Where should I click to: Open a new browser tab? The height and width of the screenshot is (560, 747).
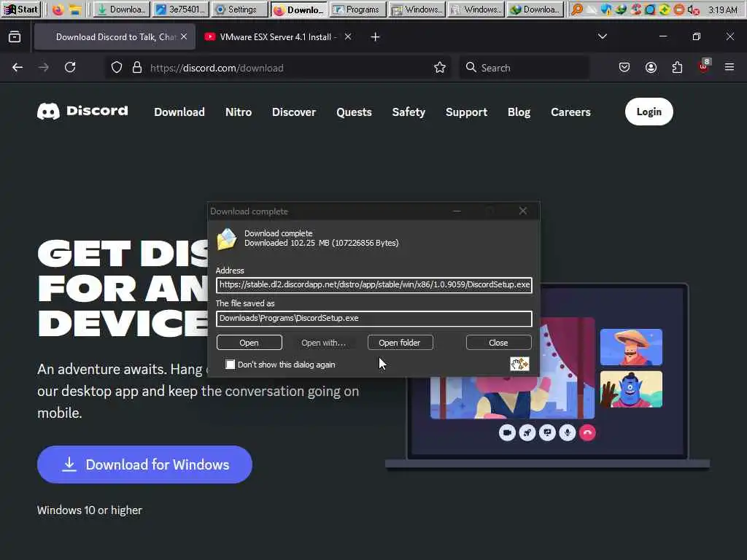point(375,36)
